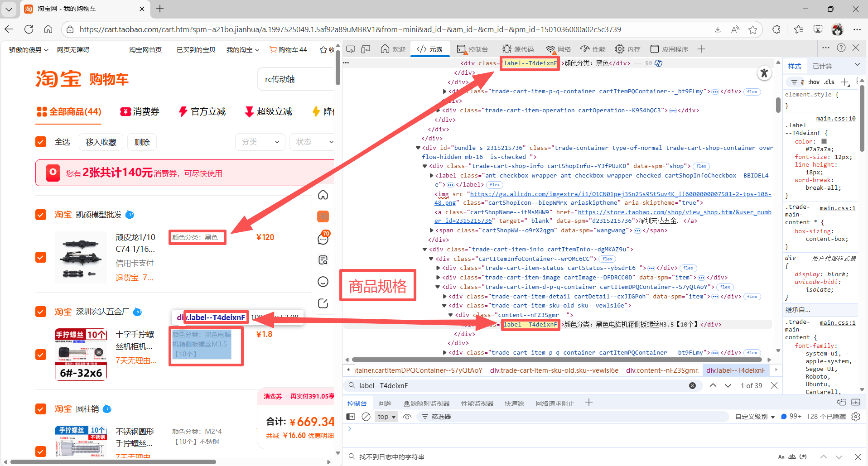Screen dimensions: 868x466
Task: Click the #7a7a7a color swatch
Action: tap(824, 141)
